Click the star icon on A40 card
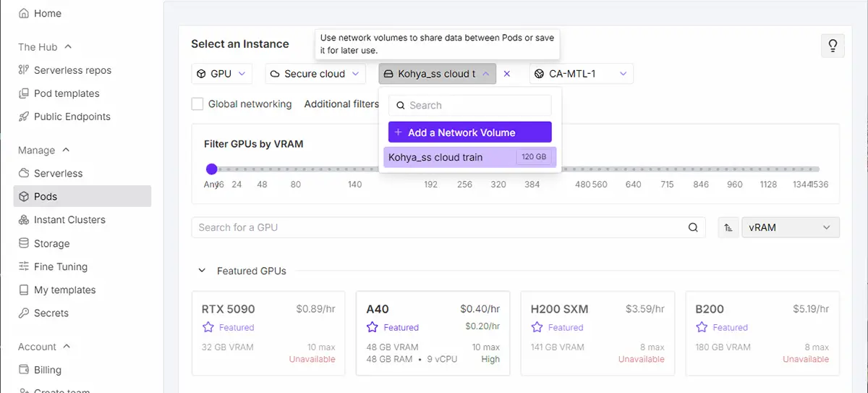This screenshot has width=868, height=393. click(373, 327)
